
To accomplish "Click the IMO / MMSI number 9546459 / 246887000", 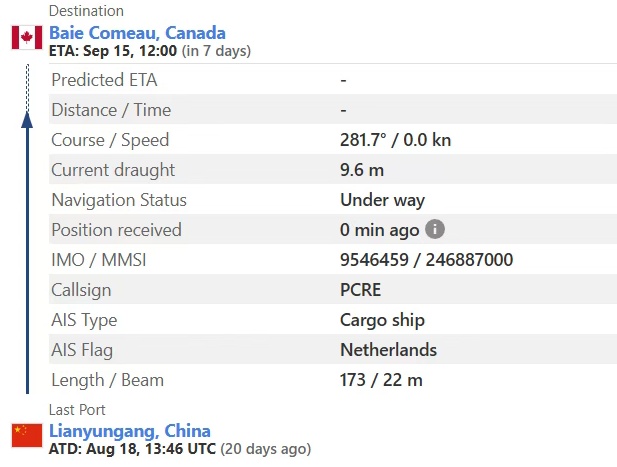I will click(x=426, y=260).
